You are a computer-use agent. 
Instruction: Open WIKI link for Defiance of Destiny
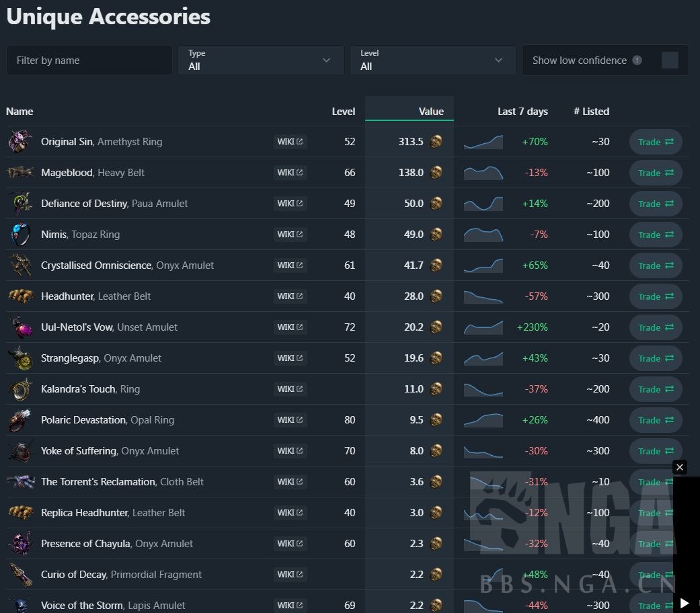tap(290, 204)
